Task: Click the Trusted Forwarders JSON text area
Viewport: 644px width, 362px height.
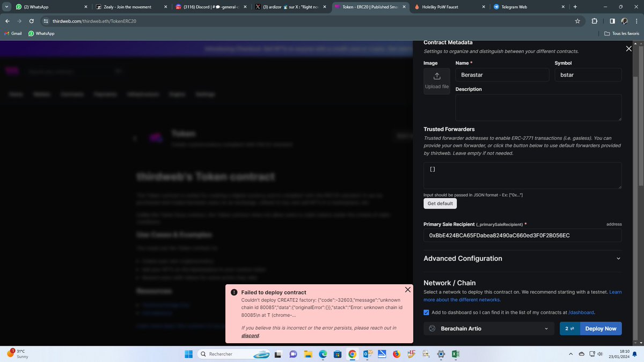Action: [x=523, y=175]
